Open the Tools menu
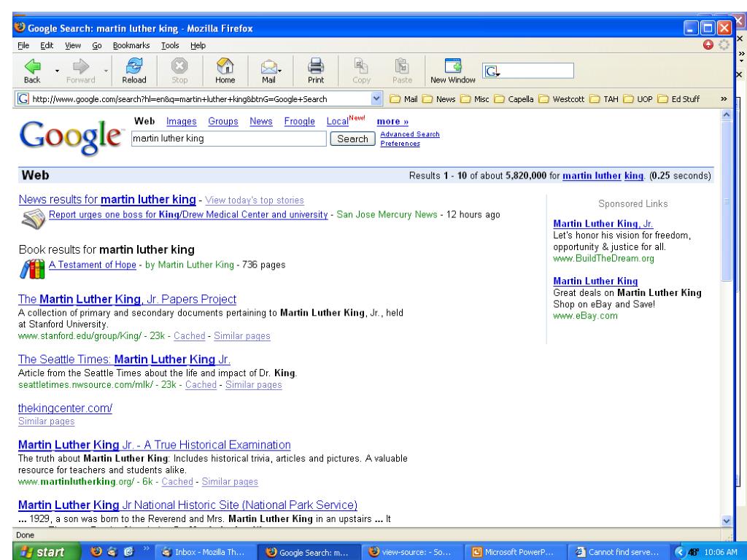Viewport: 747px width, 560px height. [x=170, y=45]
